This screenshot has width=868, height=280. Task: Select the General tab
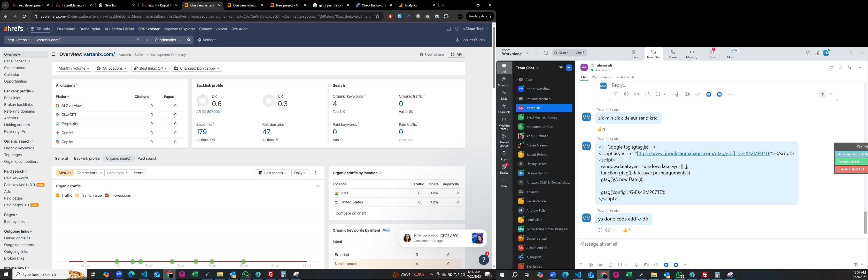61,158
